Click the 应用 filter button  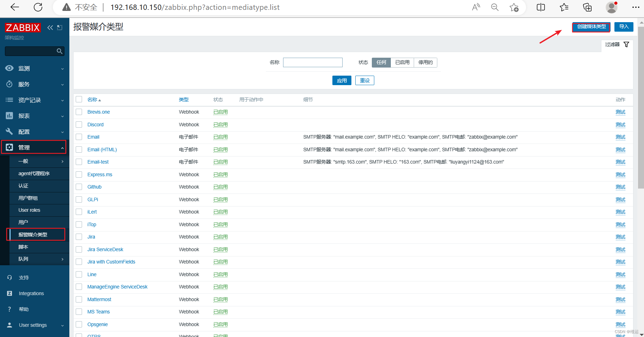pos(342,81)
